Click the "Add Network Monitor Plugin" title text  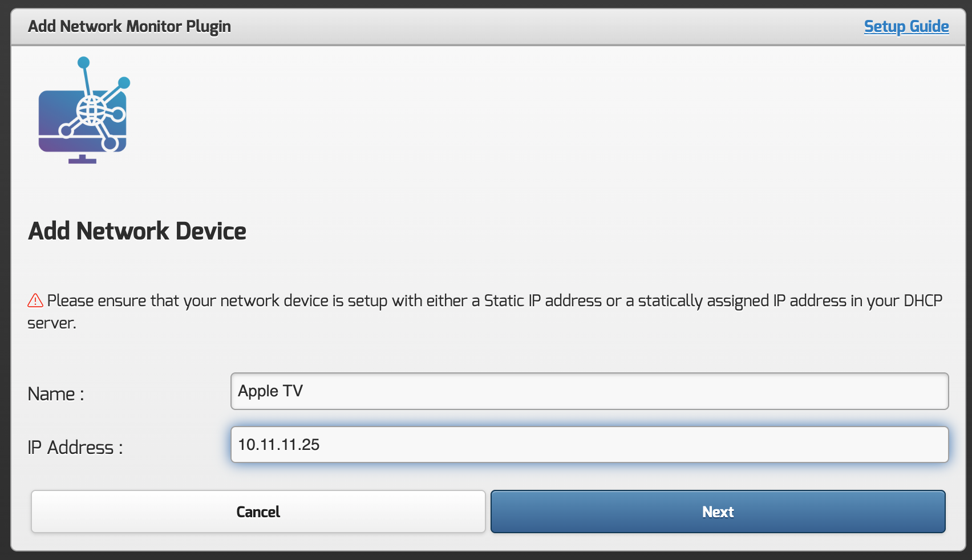pos(129,26)
